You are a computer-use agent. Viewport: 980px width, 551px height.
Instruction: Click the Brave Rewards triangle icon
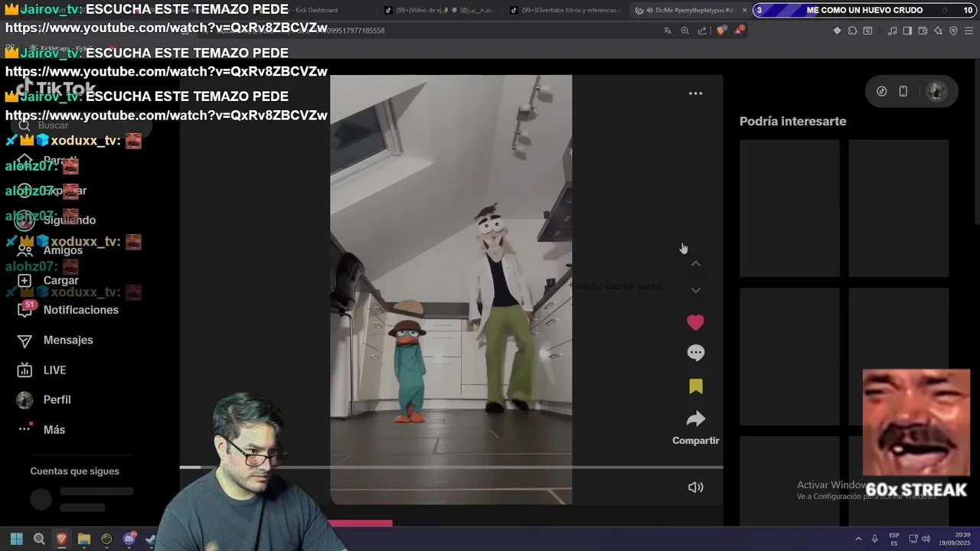(739, 31)
